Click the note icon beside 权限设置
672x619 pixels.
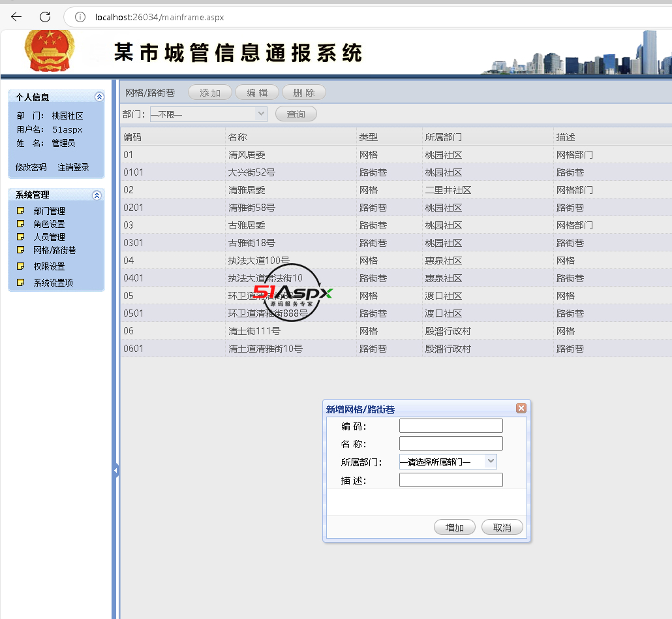tap(21, 266)
